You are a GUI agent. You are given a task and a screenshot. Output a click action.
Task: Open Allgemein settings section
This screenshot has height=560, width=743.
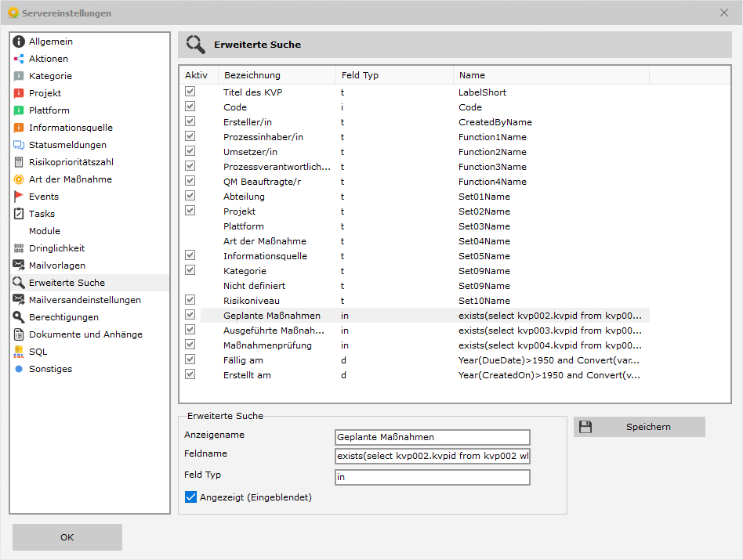[90, 42]
